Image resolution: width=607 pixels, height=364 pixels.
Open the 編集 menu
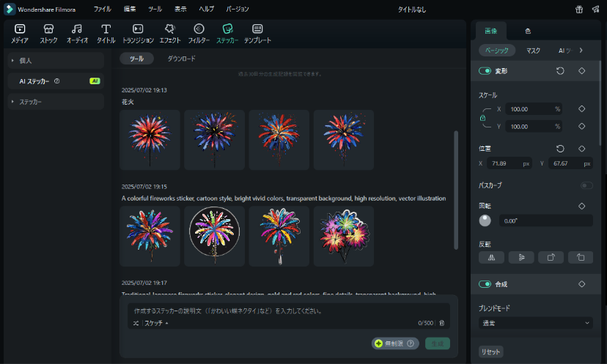130,9
